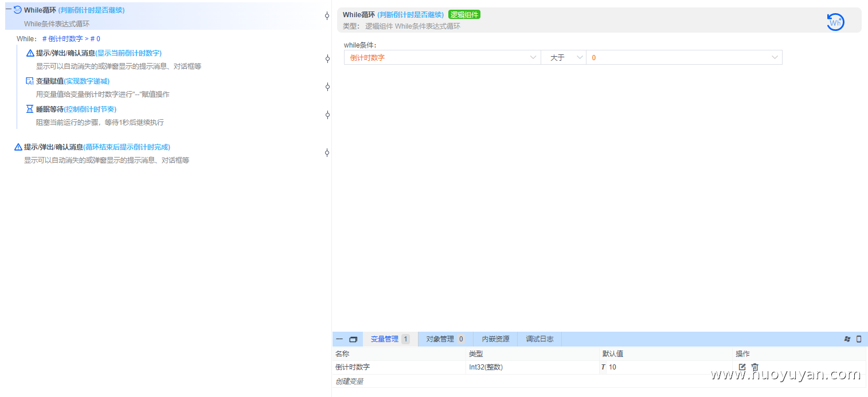The width and height of the screenshot is (868, 397).
Task: Click the 变量赋值 step icon
Action: pyautogui.click(x=30, y=81)
